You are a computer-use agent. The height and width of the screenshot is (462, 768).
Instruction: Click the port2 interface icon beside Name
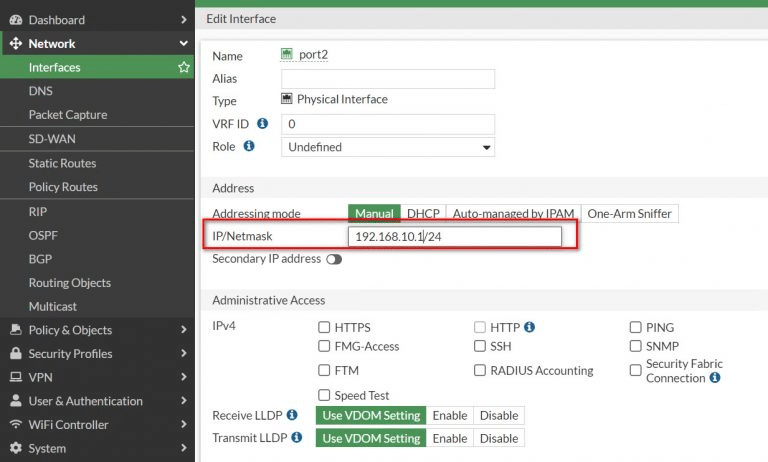click(x=287, y=54)
